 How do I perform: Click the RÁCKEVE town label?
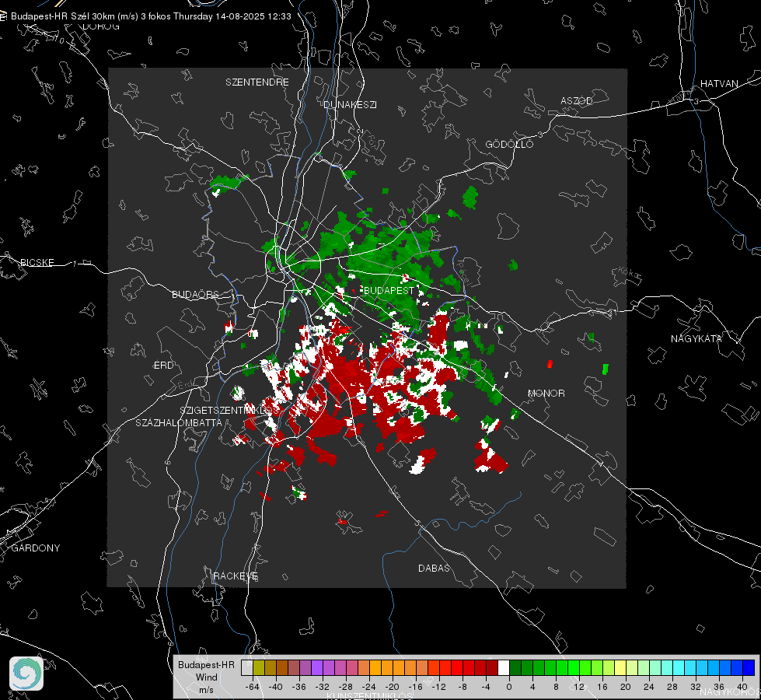[x=236, y=576]
